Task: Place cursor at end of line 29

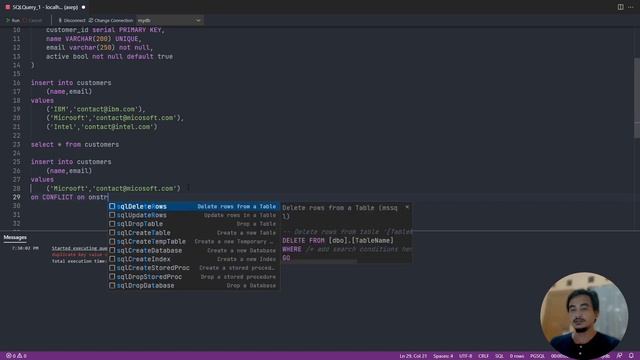Action: tap(108, 197)
